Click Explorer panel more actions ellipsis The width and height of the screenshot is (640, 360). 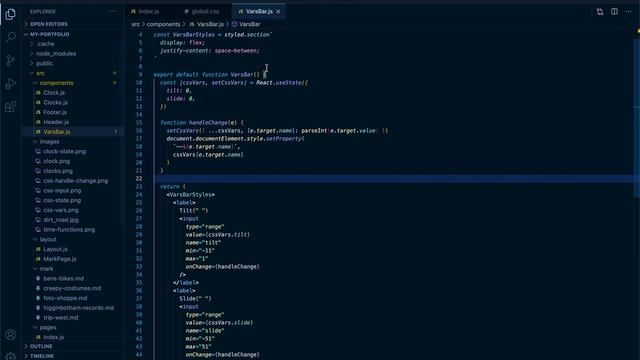pos(112,12)
